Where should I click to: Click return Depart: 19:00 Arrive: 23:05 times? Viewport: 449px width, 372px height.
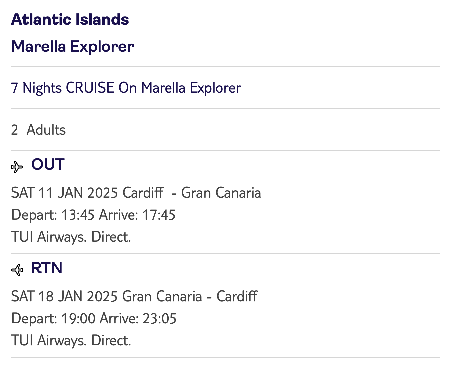pos(94,318)
